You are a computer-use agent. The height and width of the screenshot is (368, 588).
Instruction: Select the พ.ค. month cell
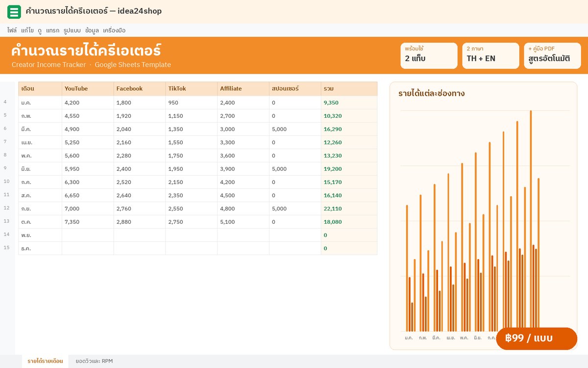pyautogui.click(x=40, y=156)
